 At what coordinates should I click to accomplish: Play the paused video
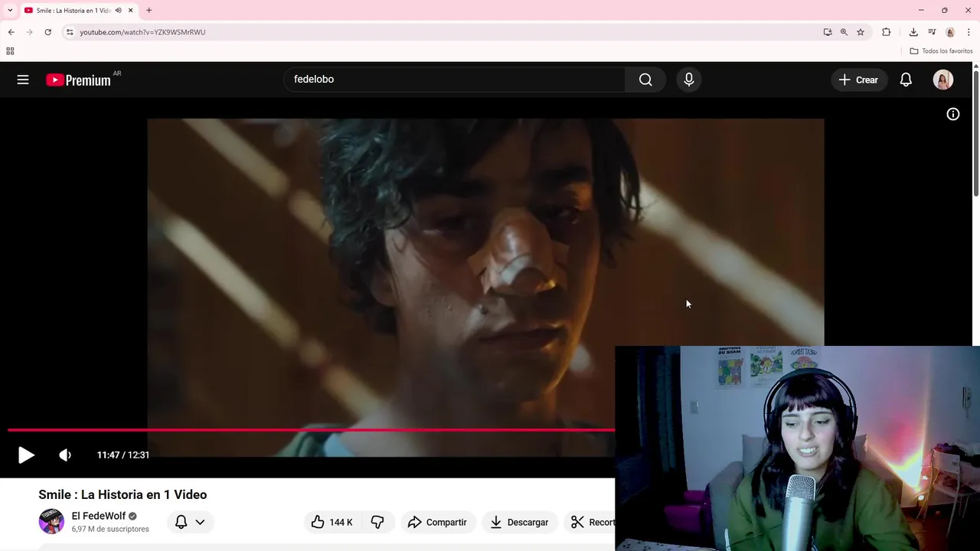26,455
